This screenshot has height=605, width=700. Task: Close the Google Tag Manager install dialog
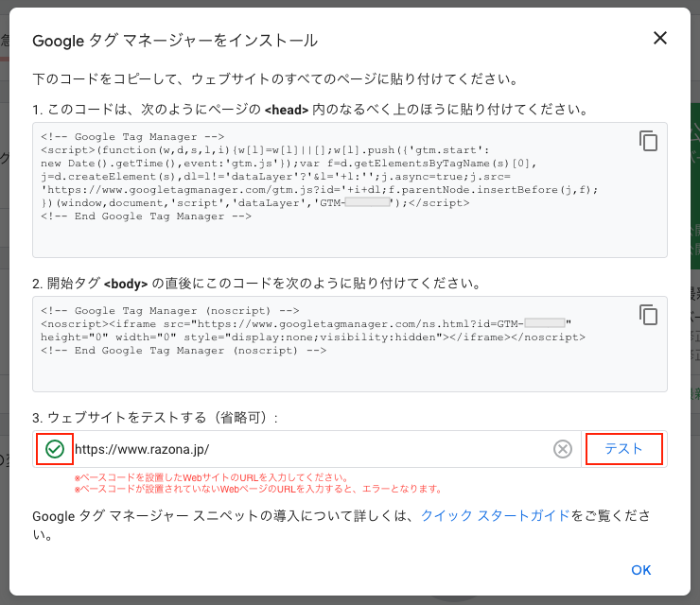pyautogui.click(x=660, y=38)
